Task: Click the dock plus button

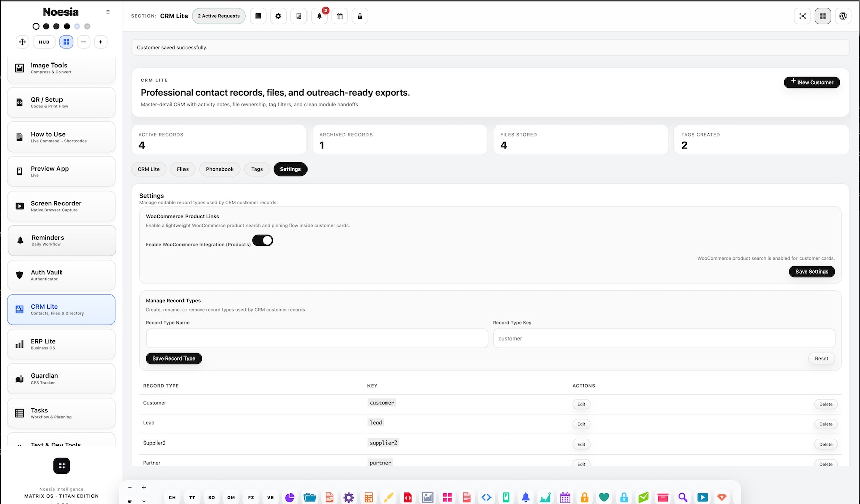Action: coord(144,487)
